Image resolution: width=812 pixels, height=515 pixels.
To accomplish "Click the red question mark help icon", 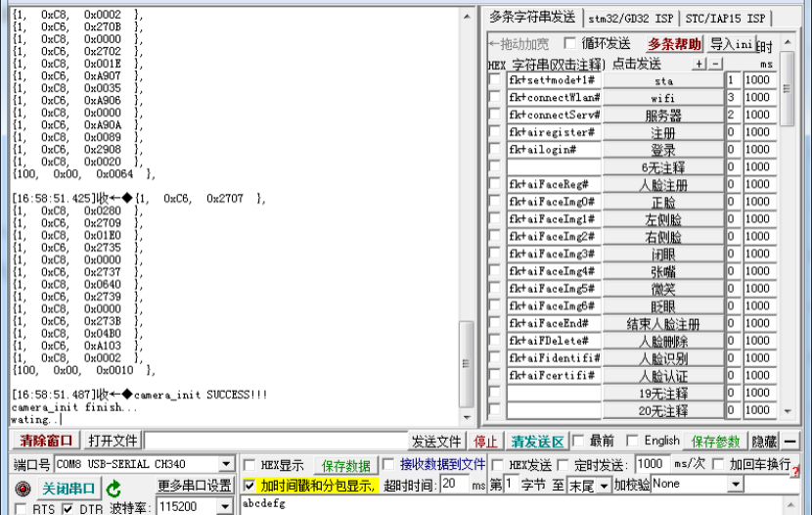I will pyautogui.click(x=796, y=471).
